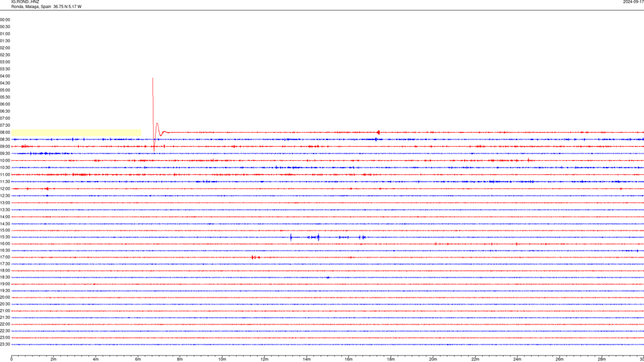Select the 00:00 time row label
644x362 pixels.
click(5, 19)
